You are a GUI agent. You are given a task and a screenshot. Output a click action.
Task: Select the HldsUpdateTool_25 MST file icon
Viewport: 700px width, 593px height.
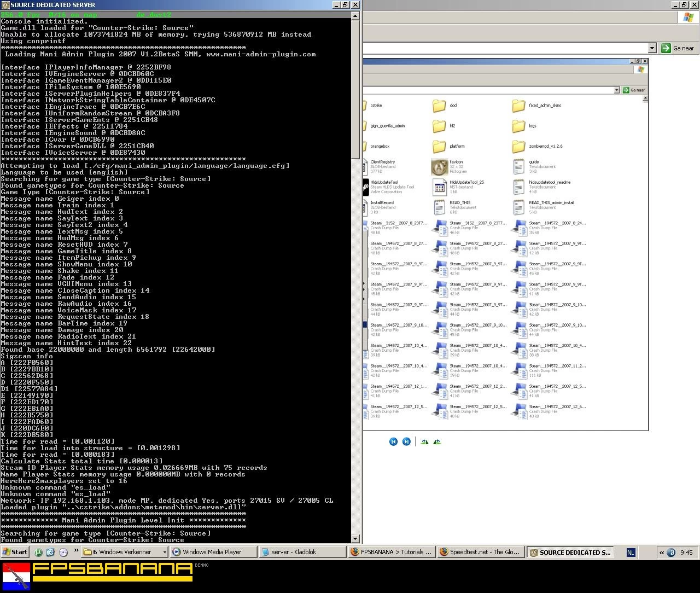(x=440, y=187)
